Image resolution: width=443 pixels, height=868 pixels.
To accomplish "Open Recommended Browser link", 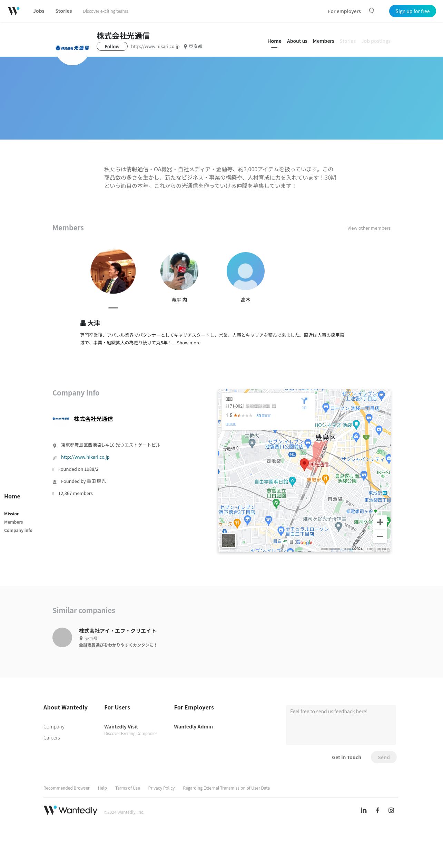I will pos(67,788).
